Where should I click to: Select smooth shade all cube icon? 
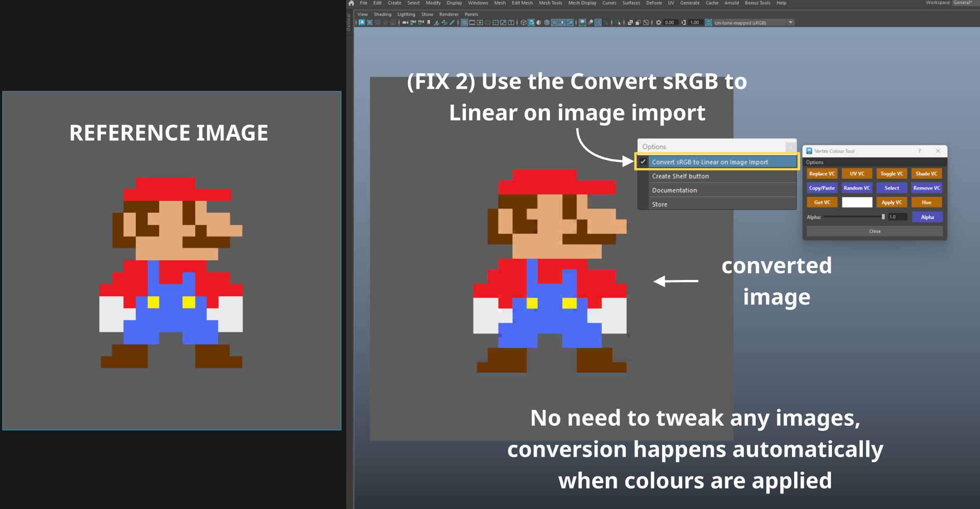coord(531,23)
